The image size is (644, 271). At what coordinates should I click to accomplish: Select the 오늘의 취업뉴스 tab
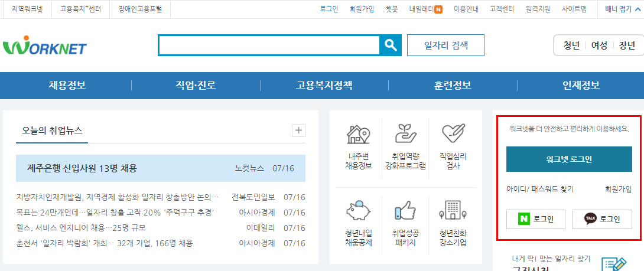(52, 130)
